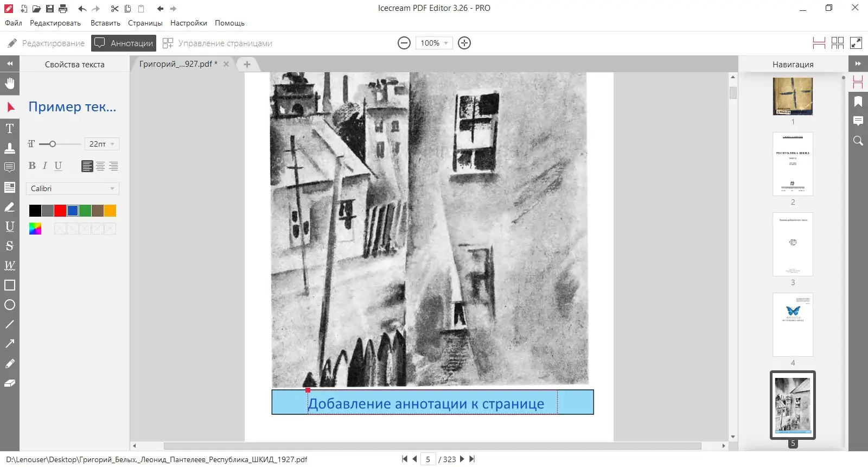The image size is (868, 467).
Task: Open Управление страницами mode
Action: 218,43
